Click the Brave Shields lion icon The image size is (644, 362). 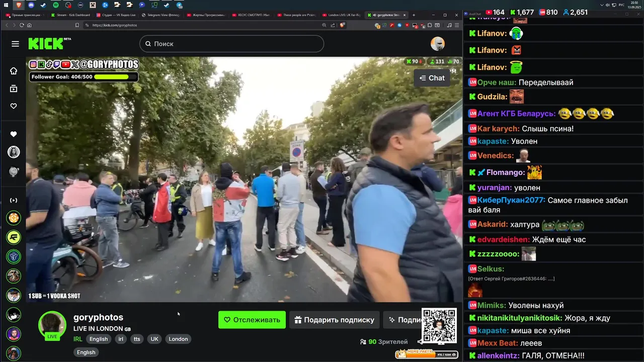click(343, 25)
